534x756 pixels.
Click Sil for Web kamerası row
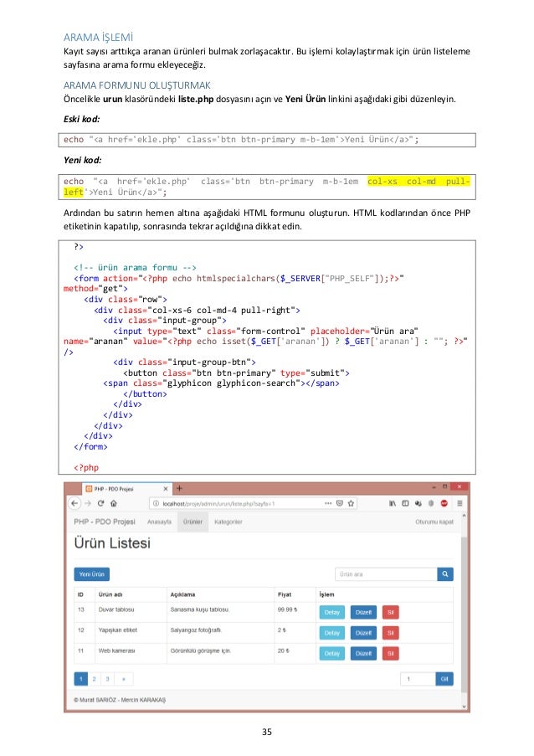click(x=390, y=653)
